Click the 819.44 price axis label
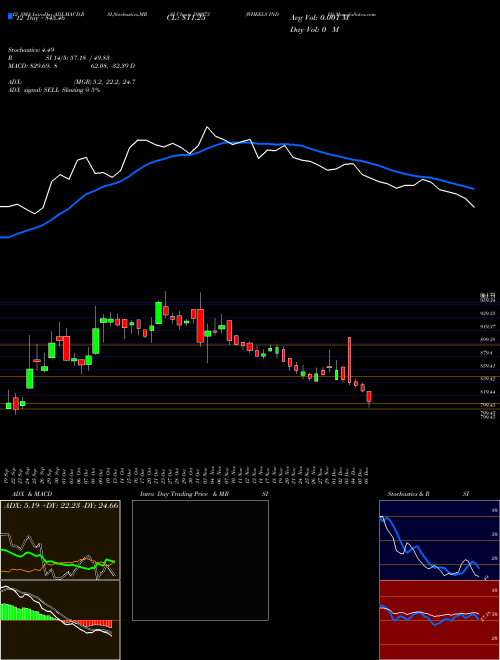Viewport: 500px width, 660px height. 487,392
